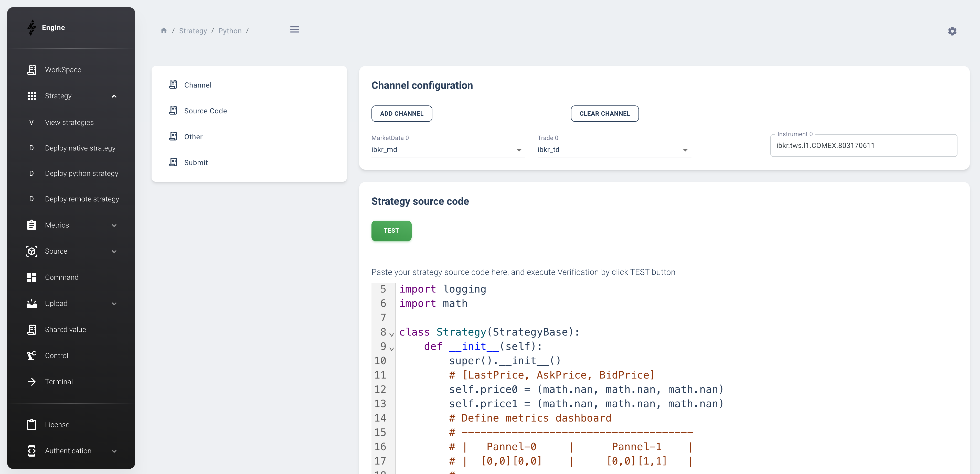Fold the __init__ method code block

(391, 349)
